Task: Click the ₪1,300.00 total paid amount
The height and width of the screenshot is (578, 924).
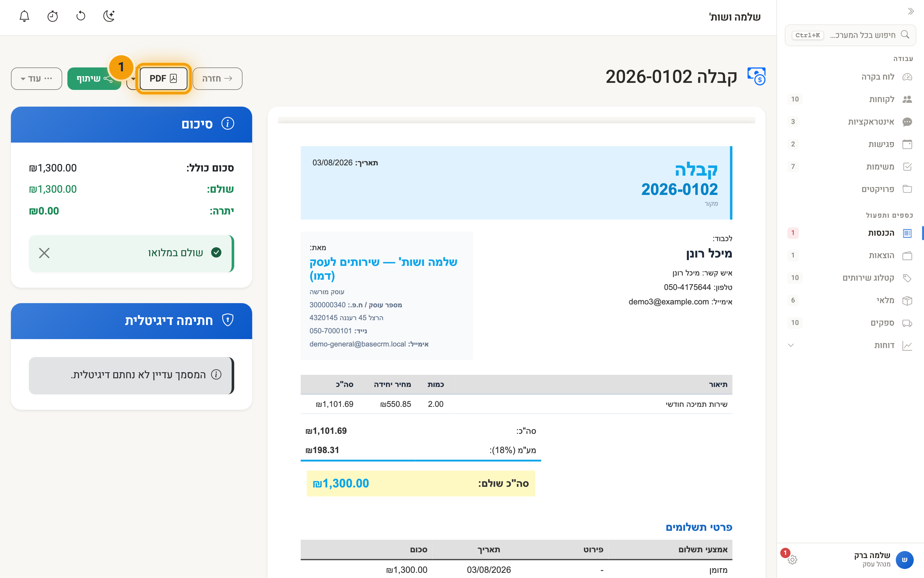Action: coord(341,483)
